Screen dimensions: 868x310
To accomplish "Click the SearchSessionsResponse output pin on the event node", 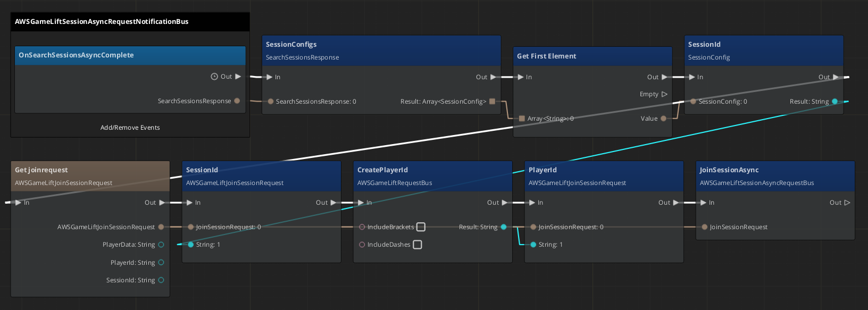I will 237,101.
